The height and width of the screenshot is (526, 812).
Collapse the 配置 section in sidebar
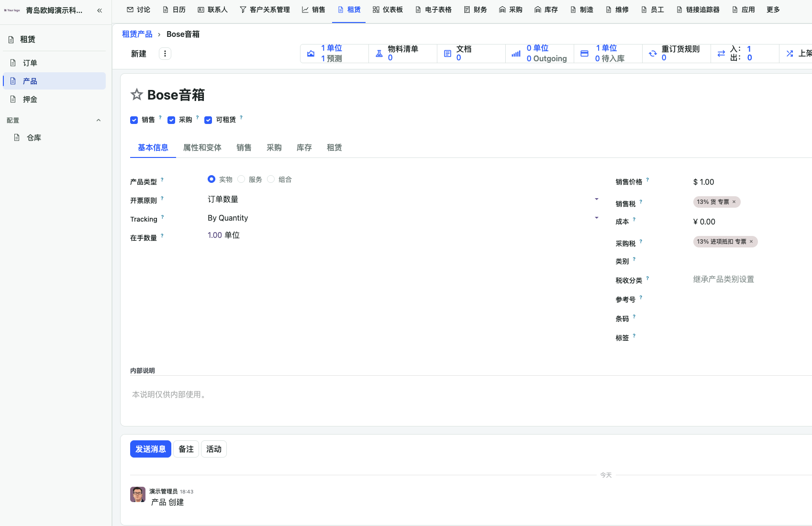pos(99,120)
